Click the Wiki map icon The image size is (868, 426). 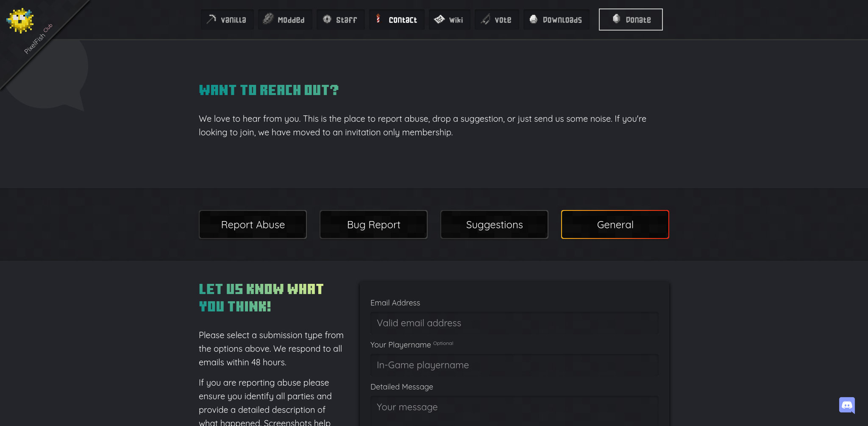(x=439, y=19)
